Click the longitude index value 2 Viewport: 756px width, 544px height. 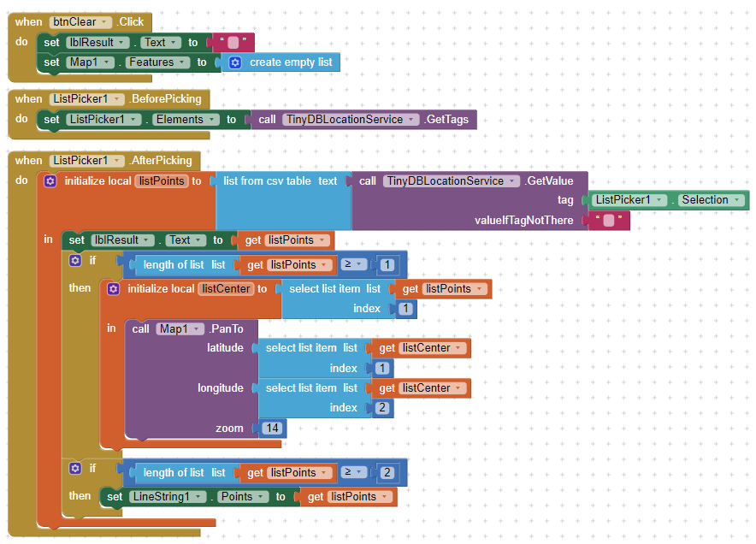382,408
